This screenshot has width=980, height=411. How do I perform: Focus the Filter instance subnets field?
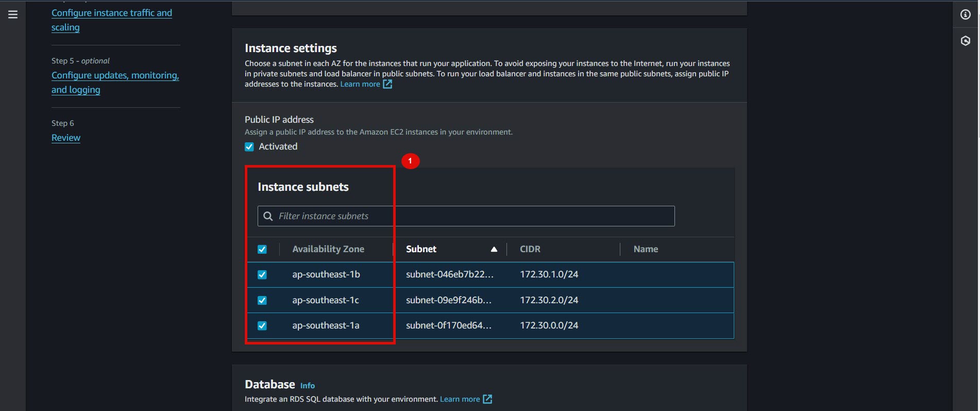pyautogui.click(x=466, y=216)
